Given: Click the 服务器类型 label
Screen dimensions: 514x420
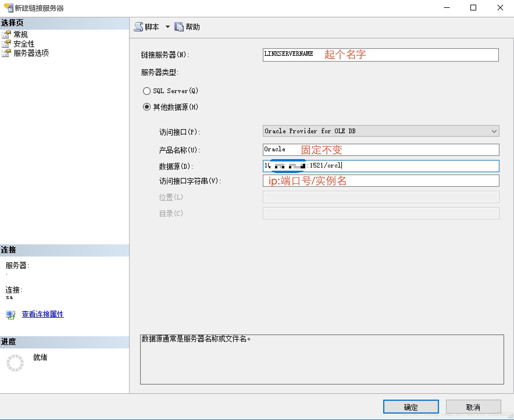Looking at the screenshot, I should pyautogui.click(x=160, y=72).
